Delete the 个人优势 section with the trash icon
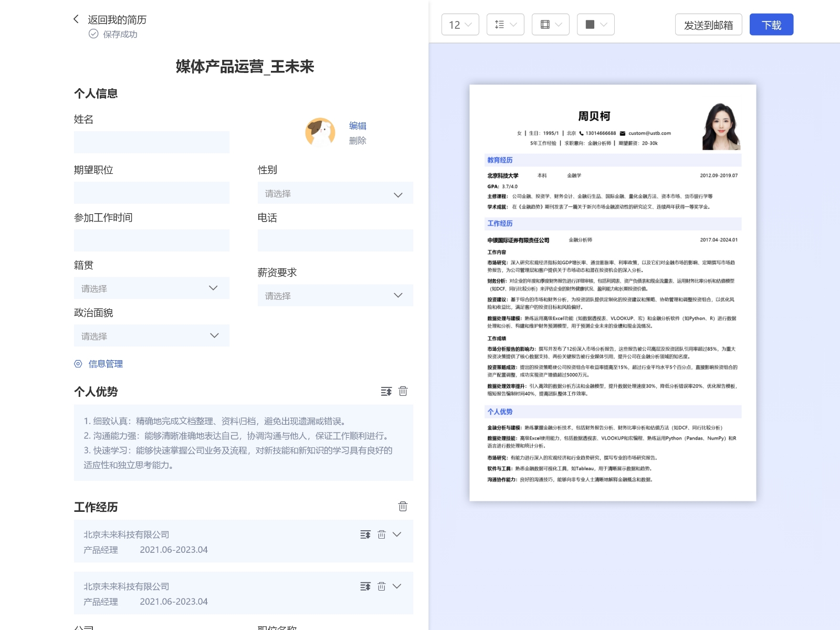 tap(403, 391)
